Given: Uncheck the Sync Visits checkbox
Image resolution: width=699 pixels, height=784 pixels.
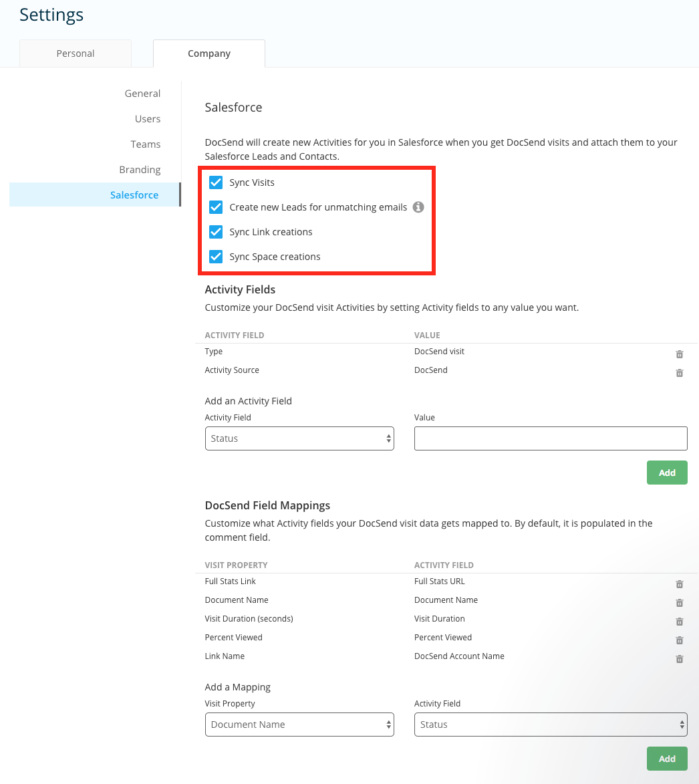Looking at the screenshot, I should (216, 182).
